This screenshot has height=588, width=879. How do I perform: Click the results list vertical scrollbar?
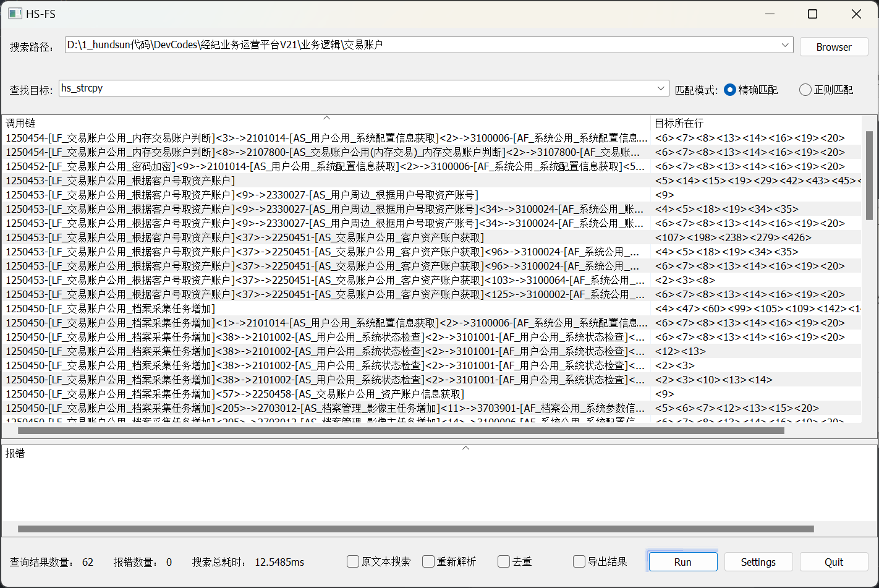tap(869, 176)
